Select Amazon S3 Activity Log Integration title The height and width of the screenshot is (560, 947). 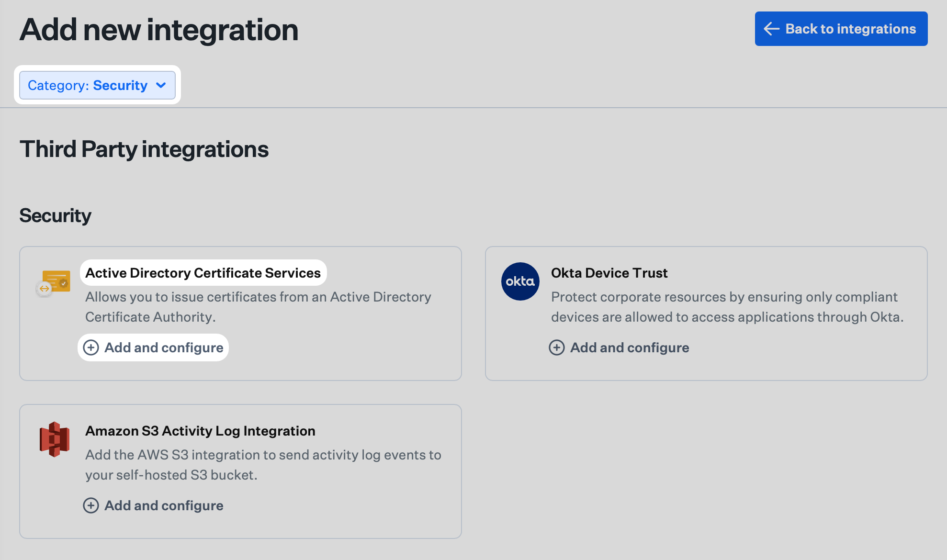point(200,431)
